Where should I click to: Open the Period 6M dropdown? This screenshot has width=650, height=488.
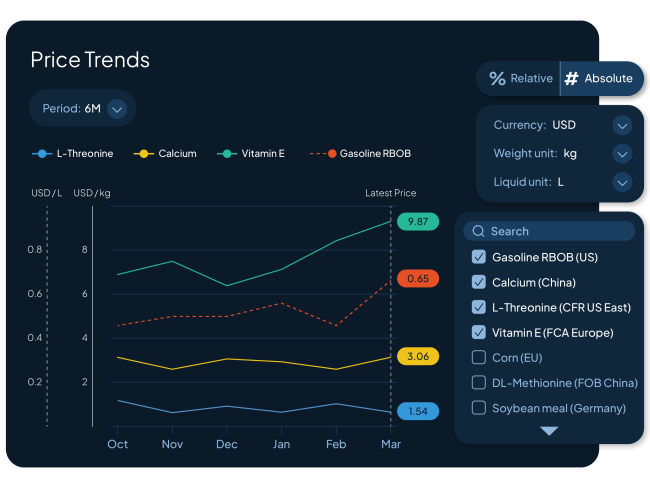pos(117,108)
